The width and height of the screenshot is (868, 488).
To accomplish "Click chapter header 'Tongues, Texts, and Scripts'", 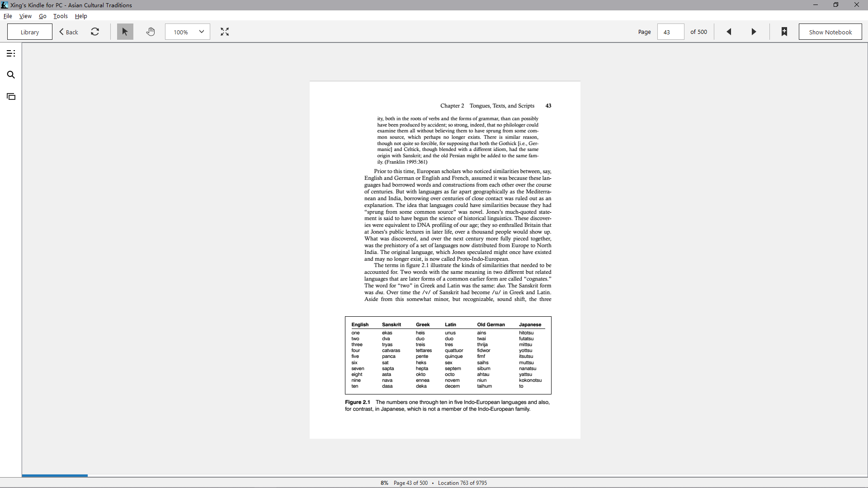I will 502,106.
